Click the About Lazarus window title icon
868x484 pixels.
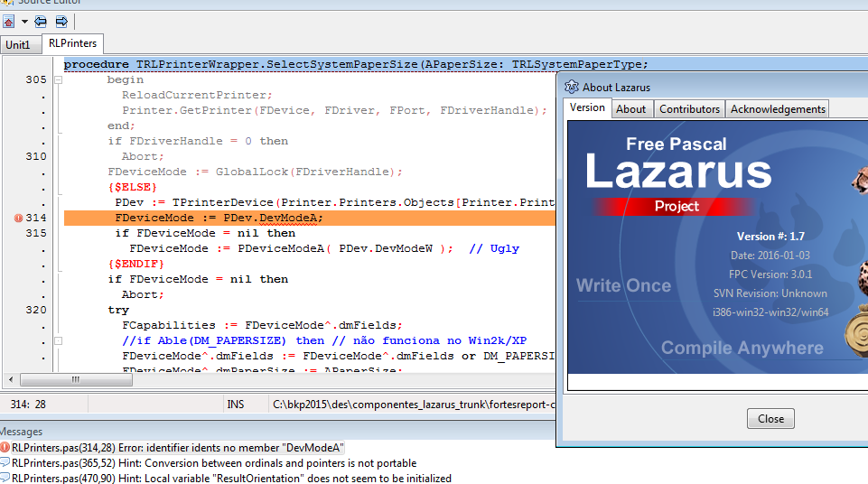[x=571, y=87]
